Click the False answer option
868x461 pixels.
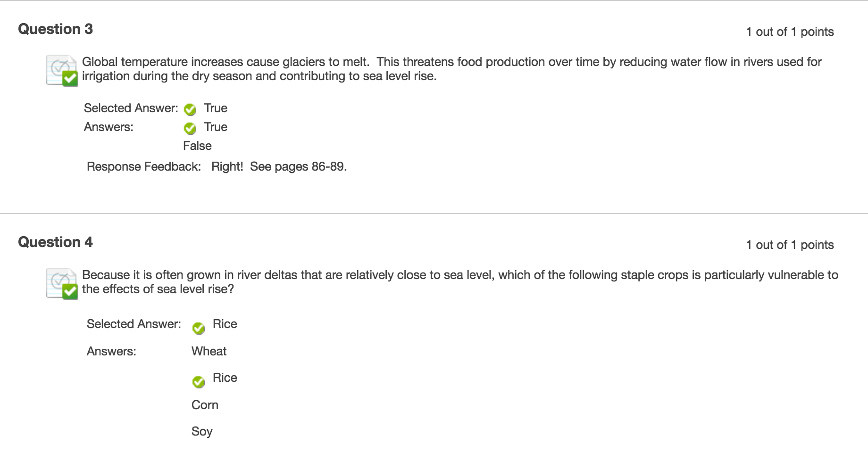[x=197, y=146]
